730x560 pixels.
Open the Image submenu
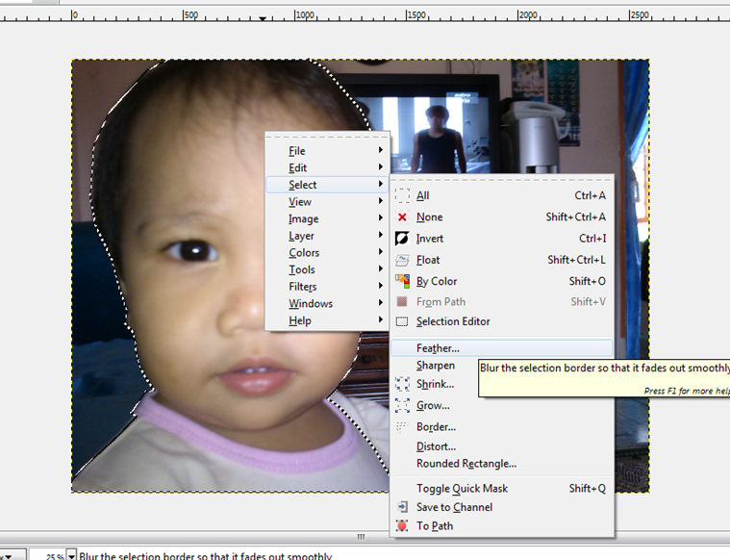(x=327, y=218)
